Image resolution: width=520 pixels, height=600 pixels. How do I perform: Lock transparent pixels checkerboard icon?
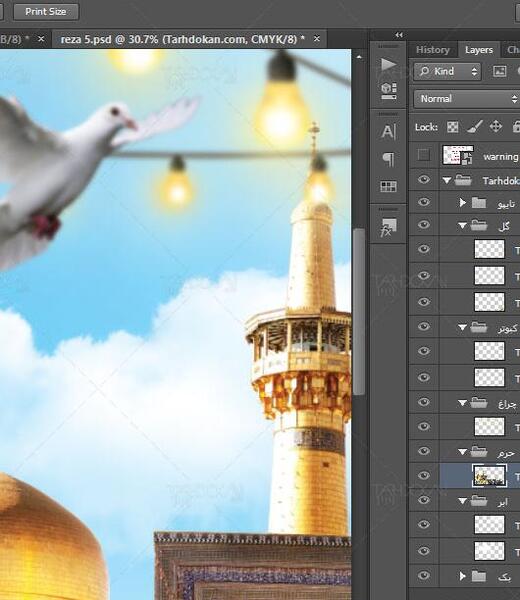point(452,127)
